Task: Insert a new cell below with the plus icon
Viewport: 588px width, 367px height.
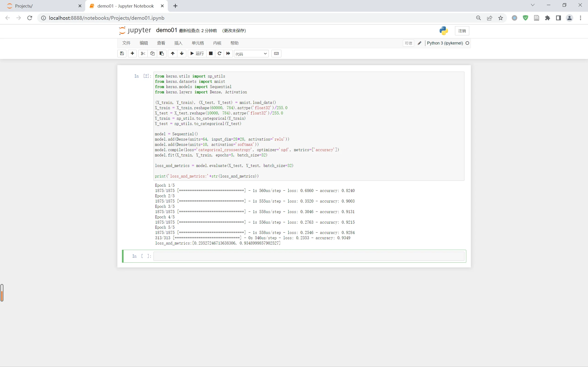Action: point(133,53)
